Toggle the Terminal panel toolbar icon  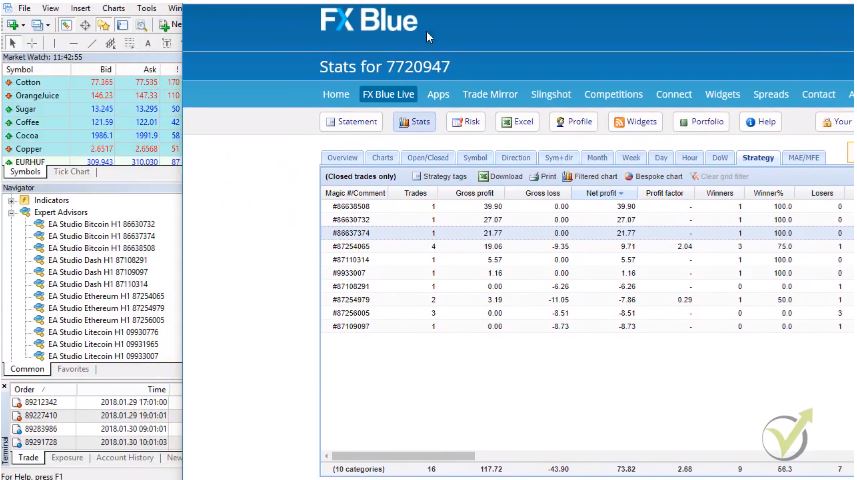(122, 25)
